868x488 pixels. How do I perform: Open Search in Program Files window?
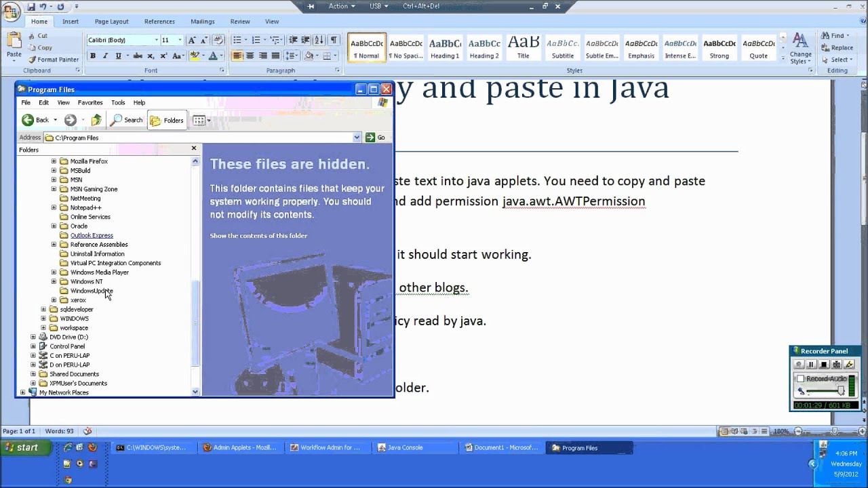click(x=127, y=120)
